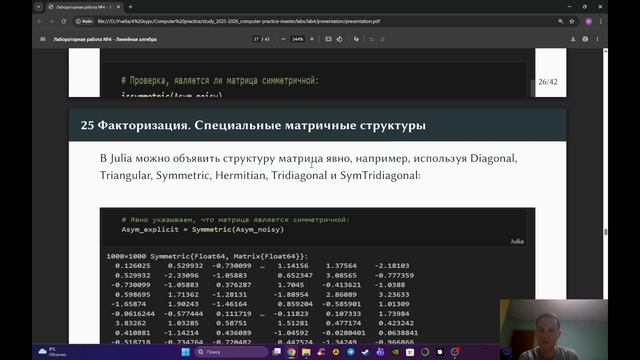The image size is (640, 360).
Task: Open the Chrome profile avatar
Action: click(x=589, y=21)
